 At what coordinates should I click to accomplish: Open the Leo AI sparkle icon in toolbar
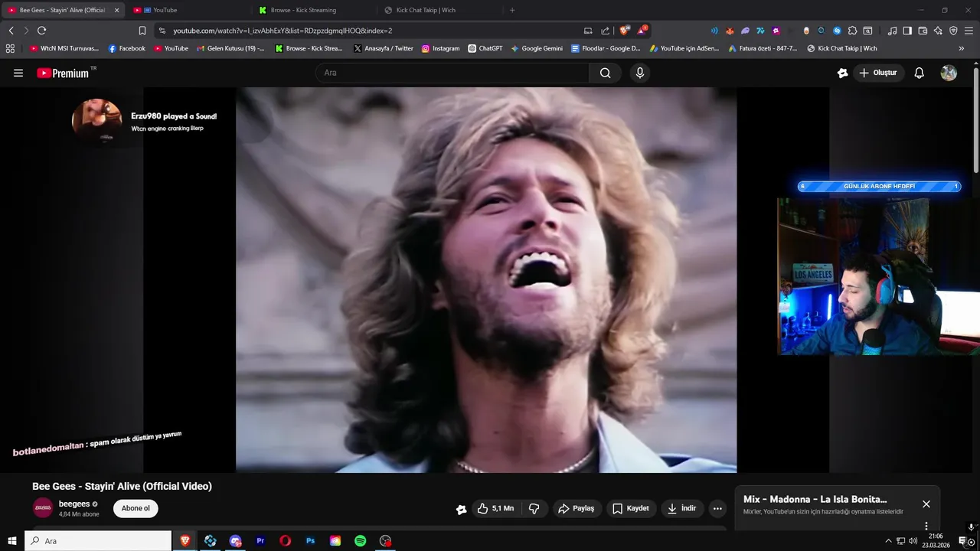pos(938,31)
